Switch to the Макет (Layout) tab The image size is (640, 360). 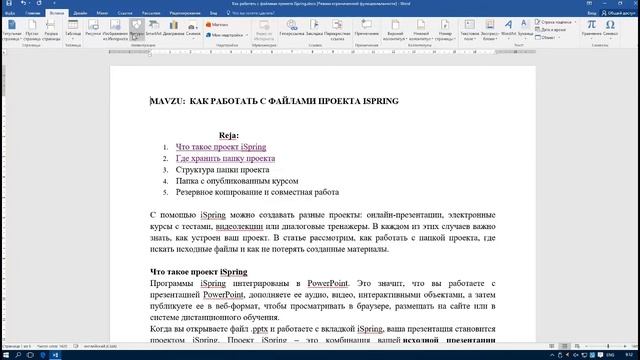[x=102, y=13]
